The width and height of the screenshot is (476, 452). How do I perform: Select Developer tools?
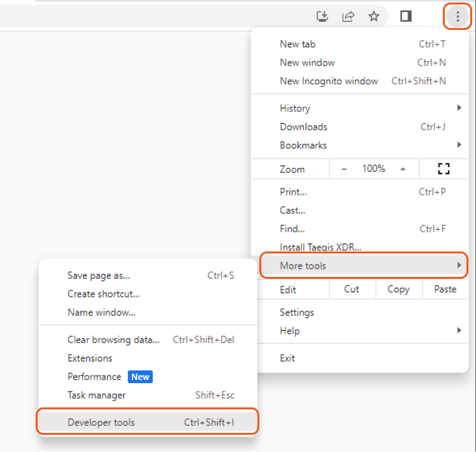pos(148,422)
